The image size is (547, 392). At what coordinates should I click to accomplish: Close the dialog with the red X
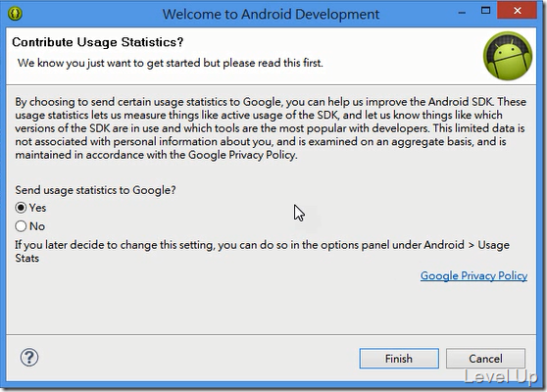point(518,11)
